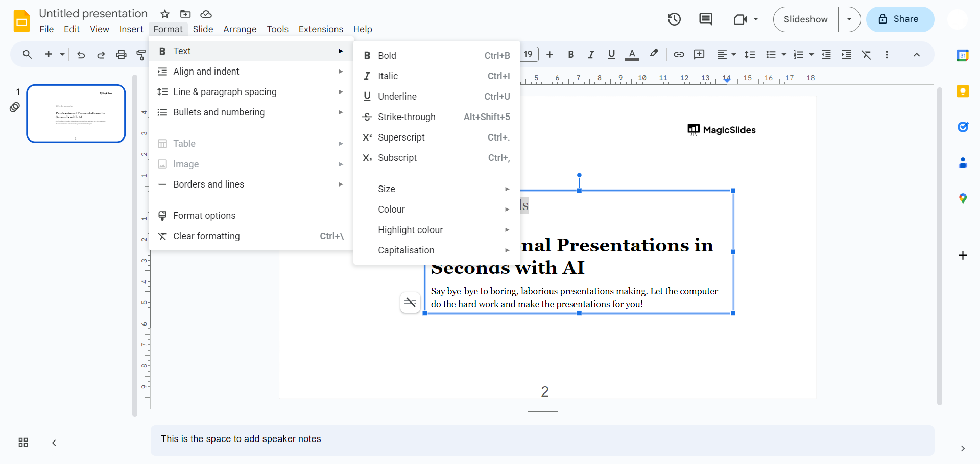Open more toolbar options (three dots)
The image size is (980, 464).
pyautogui.click(x=887, y=55)
